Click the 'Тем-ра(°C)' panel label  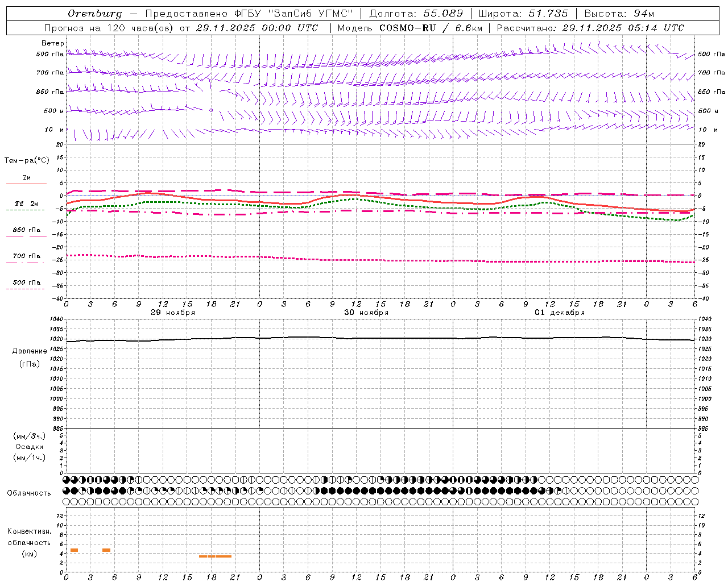point(27,160)
